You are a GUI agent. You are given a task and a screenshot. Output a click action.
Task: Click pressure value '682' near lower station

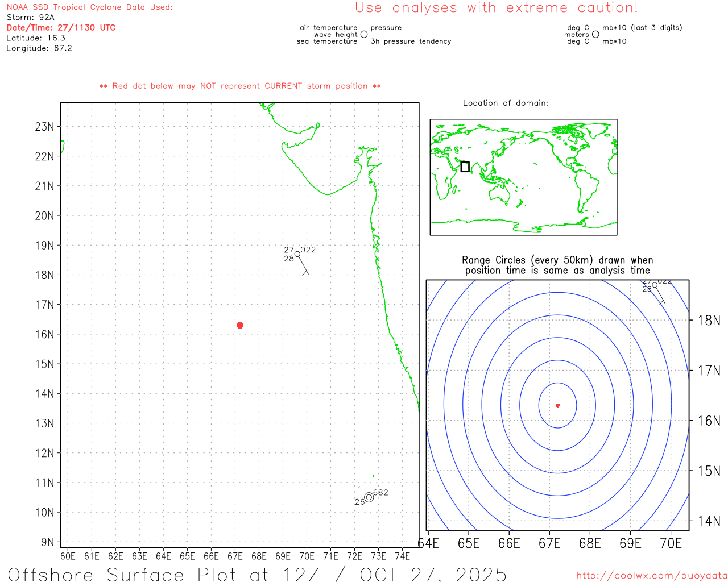click(381, 493)
